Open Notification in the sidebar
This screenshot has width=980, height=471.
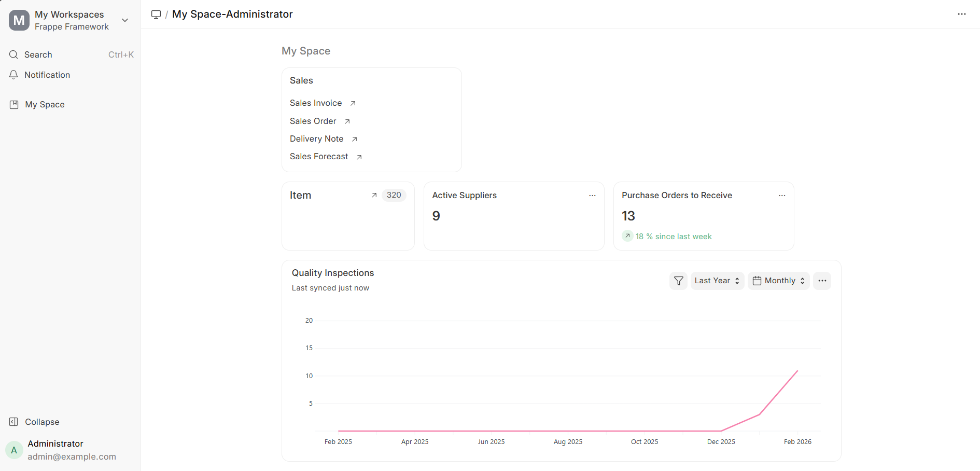(47, 75)
